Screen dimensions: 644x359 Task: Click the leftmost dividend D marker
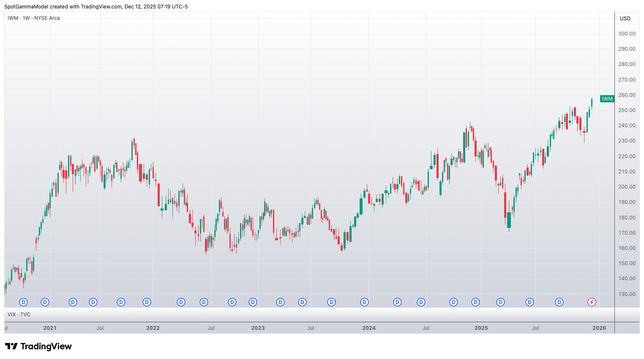(24, 302)
